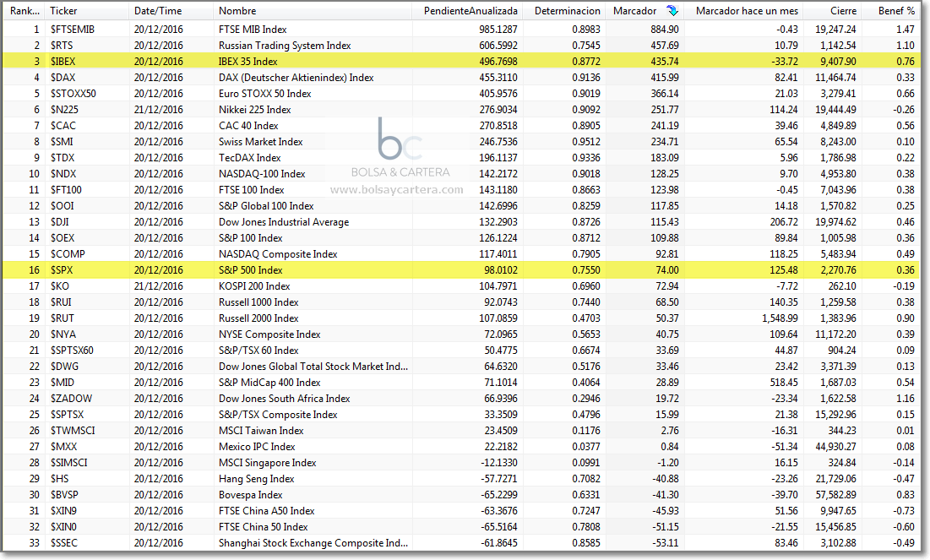Select the KOSPI 200 Index row
This screenshot has width=930, height=560.
[461, 285]
